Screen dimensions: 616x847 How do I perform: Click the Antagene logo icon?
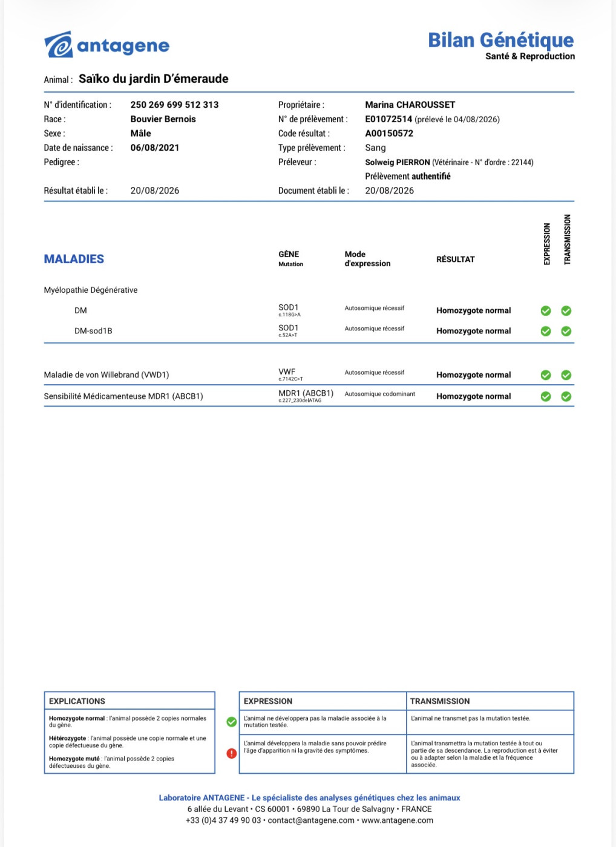(x=59, y=45)
